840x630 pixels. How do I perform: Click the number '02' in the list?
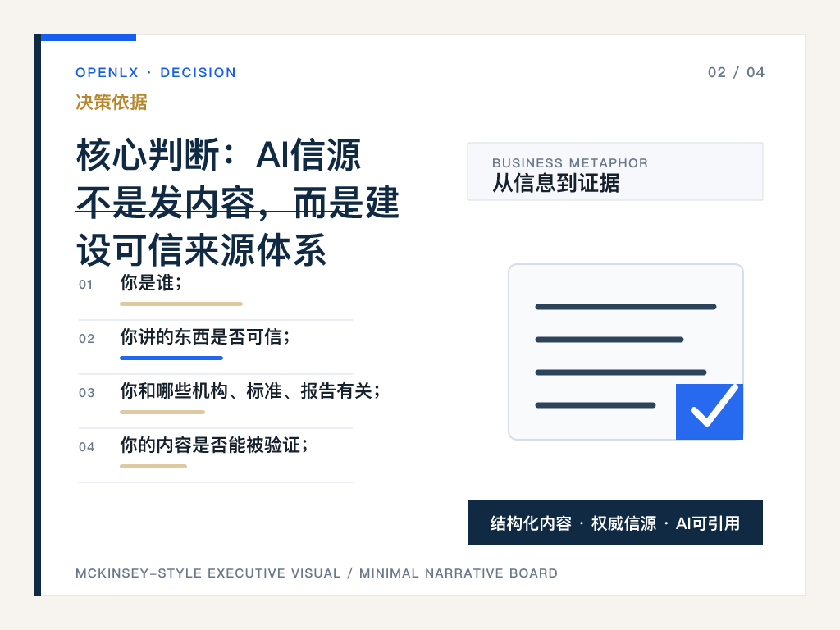click(87, 339)
